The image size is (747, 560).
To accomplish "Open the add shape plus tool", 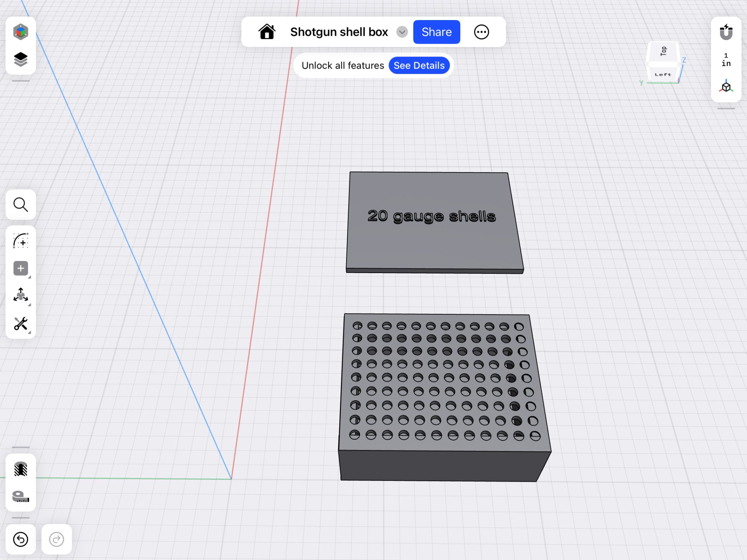I will pyautogui.click(x=20, y=269).
